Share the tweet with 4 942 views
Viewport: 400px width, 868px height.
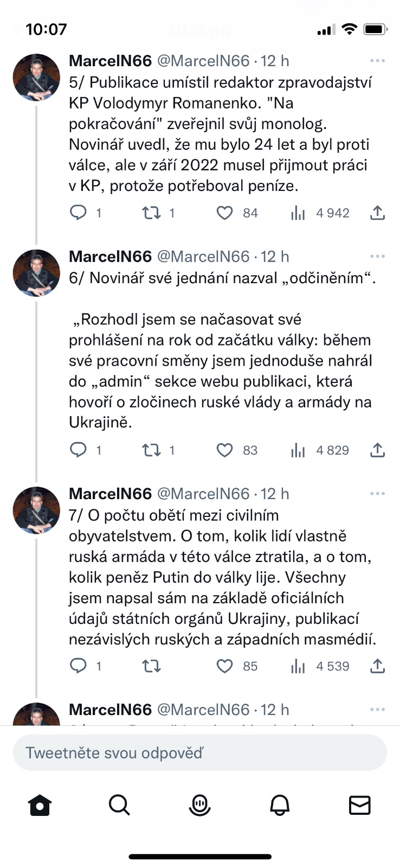click(x=377, y=213)
